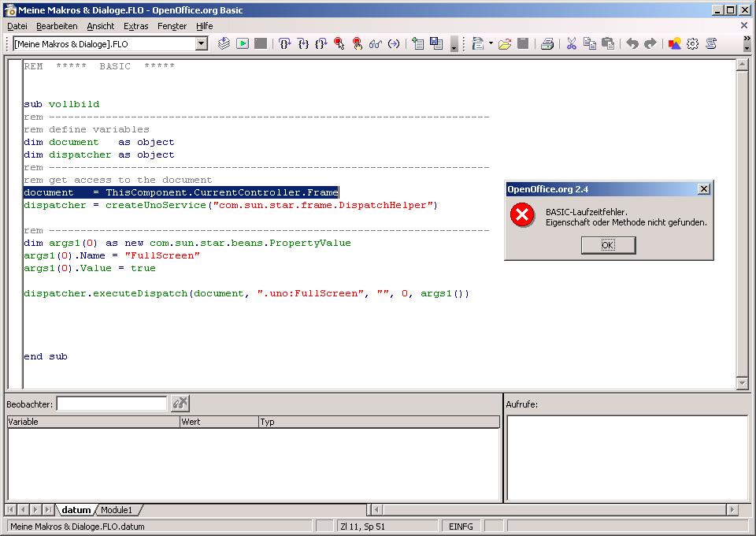Cut with the scissors icon
The width and height of the screenshot is (756, 536).
coord(572,44)
